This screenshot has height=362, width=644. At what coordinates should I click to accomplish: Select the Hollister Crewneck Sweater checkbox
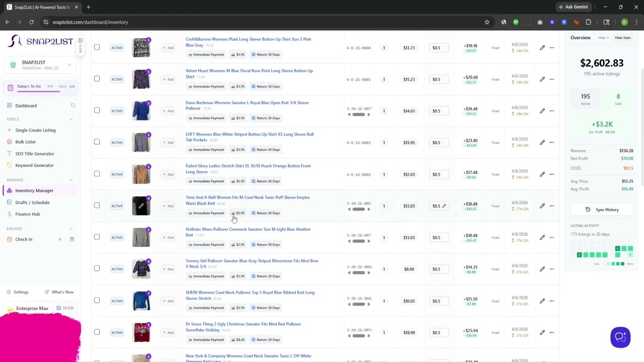tap(97, 237)
